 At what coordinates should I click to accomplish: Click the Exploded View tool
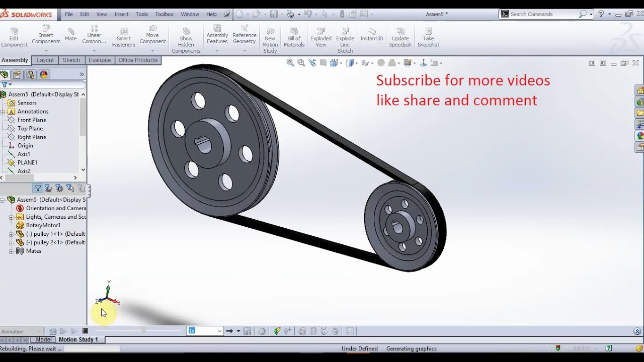point(321,38)
